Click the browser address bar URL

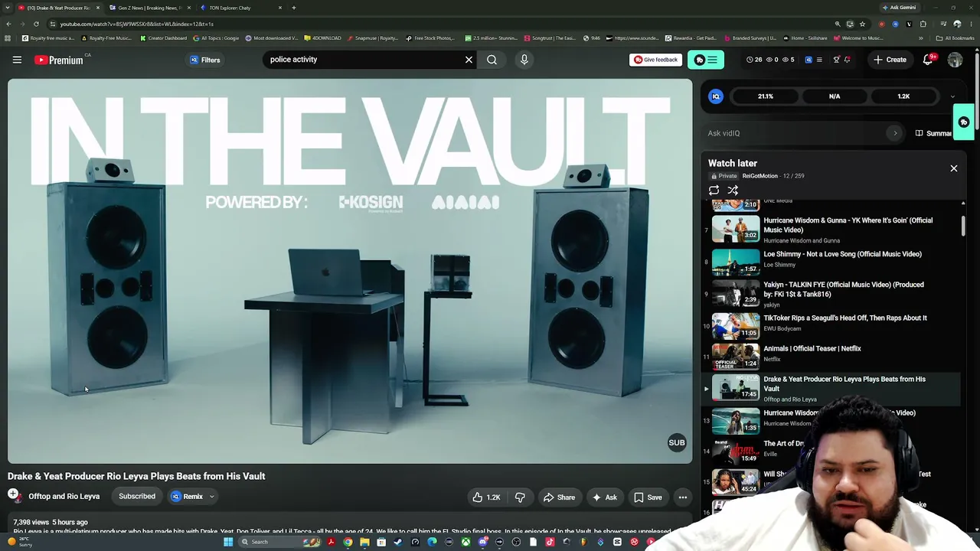click(x=136, y=24)
